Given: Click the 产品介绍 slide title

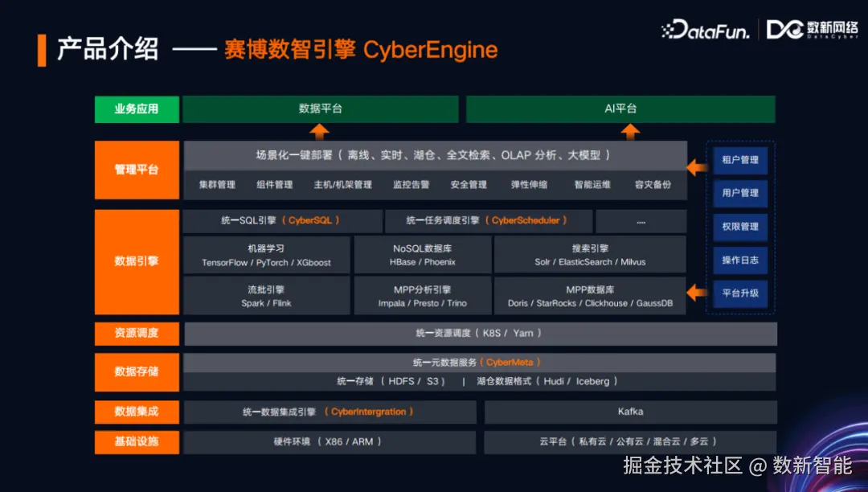Looking at the screenshot, I should click(108, 50).
